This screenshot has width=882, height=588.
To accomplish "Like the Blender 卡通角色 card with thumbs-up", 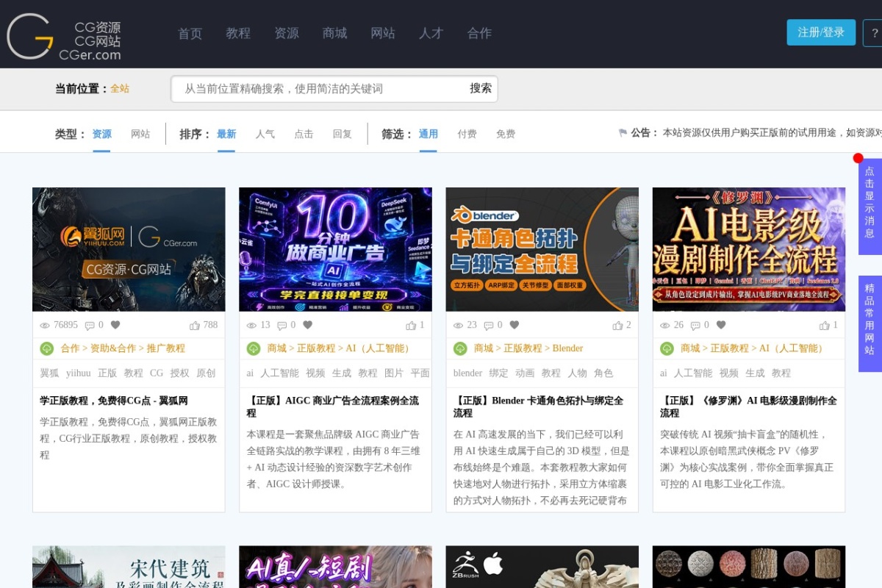I will [x=618, y=325].
